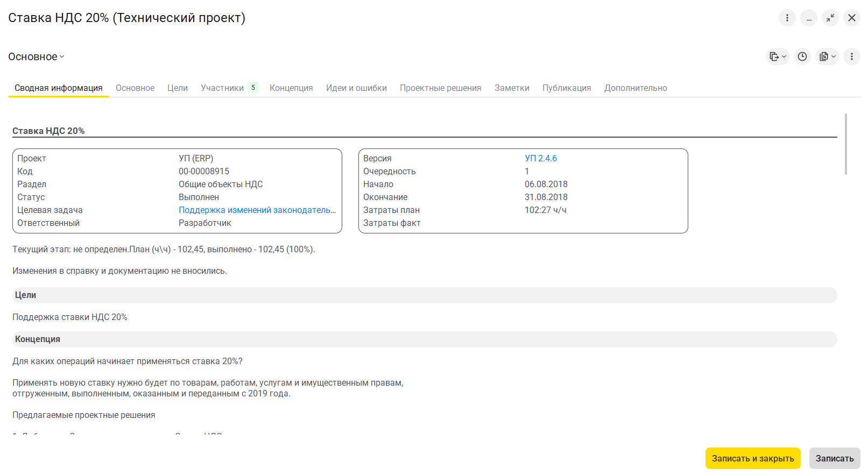Click the Записать и закрыть button
868x476 pixels.
click(x=752, y=458)
